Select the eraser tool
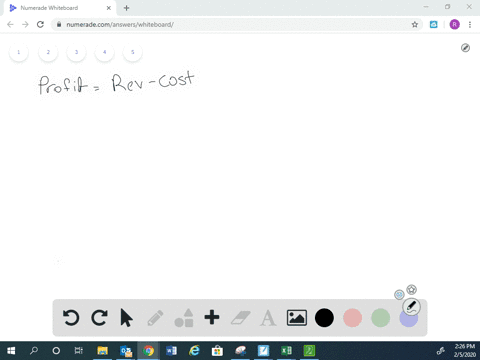This screenshot has height=360, width=480. (x=241, y=318)
